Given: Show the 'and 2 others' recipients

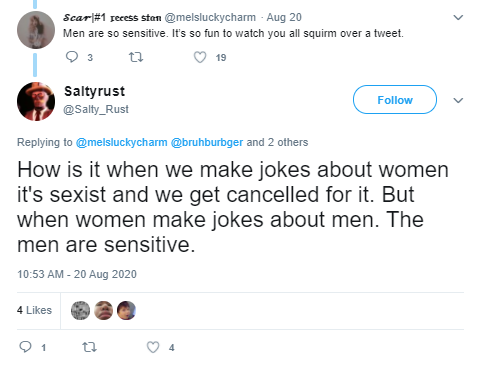Looking at the screenshot, I should [277, 142].
